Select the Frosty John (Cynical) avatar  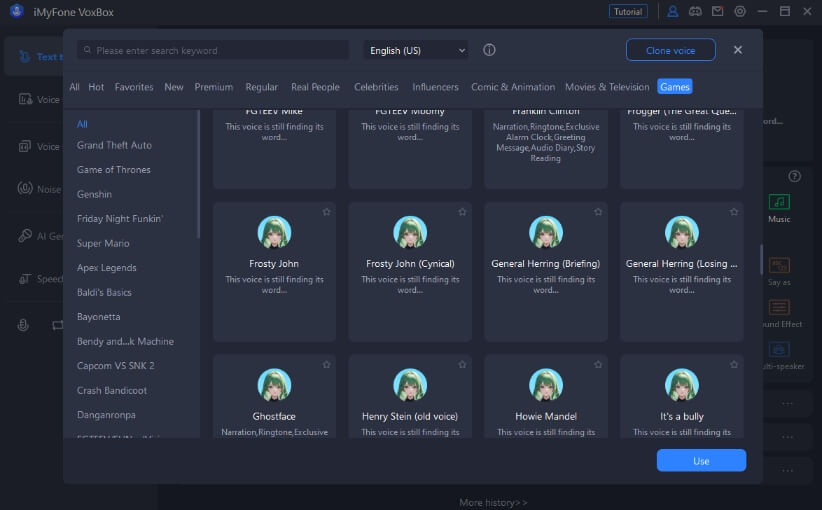coord(410,232)
